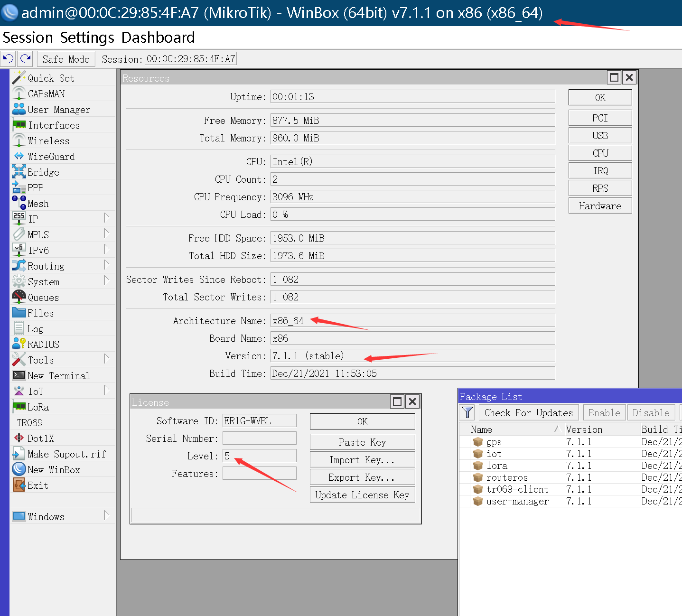682x616 pixels.
Task: Click the Version column header
Action: click(x=603, y=429)
